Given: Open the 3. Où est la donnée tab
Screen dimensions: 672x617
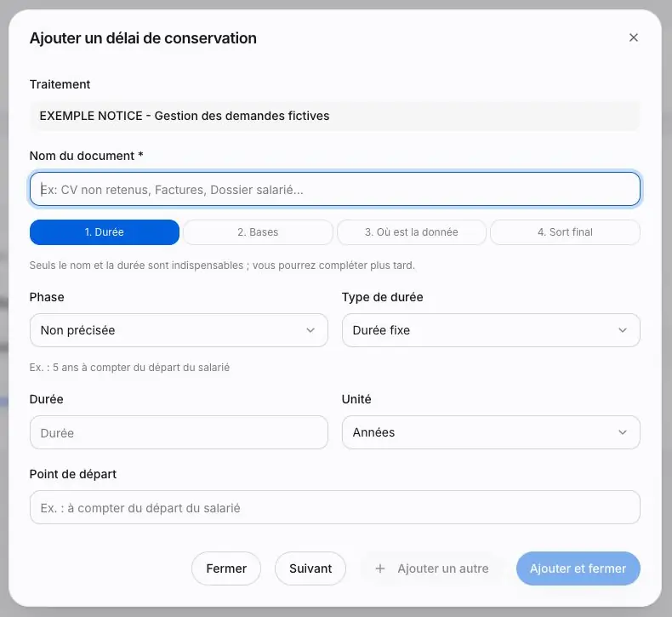Looking at the screenshot, I should (x=412, y=232).
